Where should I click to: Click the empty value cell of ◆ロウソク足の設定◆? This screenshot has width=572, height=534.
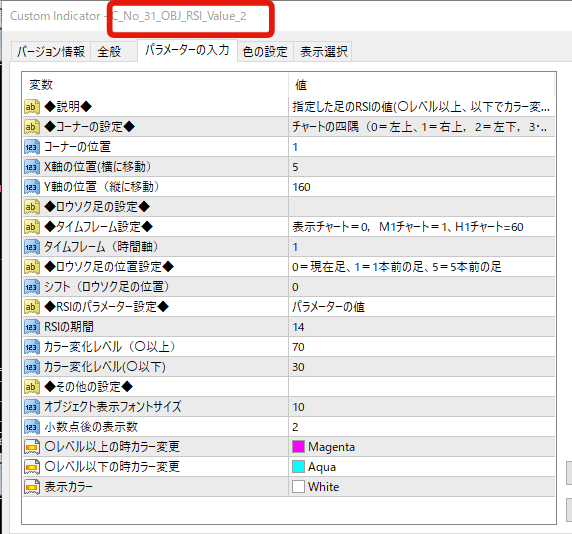tap(422, 207)
